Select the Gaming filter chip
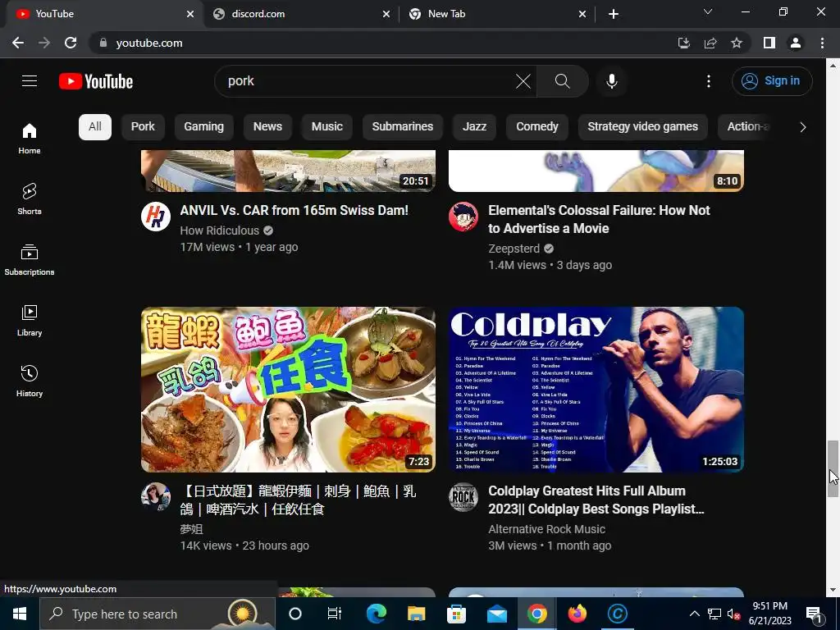The height and width of the screenshot is (630, 840). pyautogui.click(x=203, y=127)
